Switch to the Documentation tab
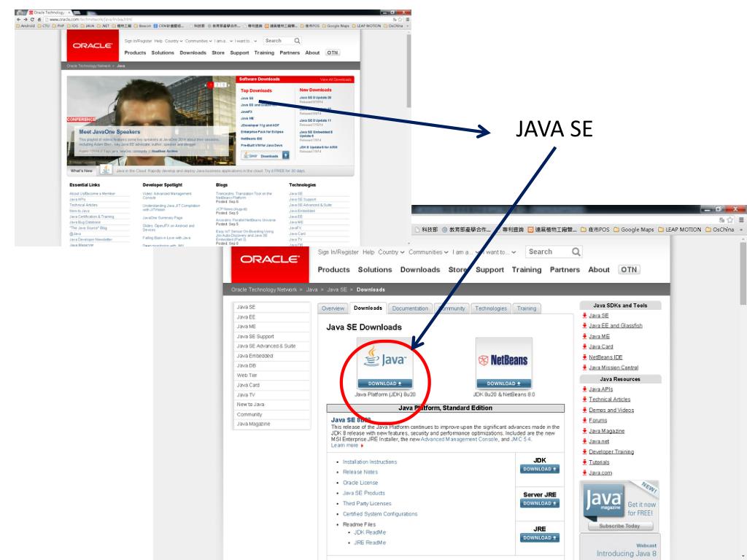Viewport: 747px width, 560px height. pyautogui.click(x=410, y=308)
